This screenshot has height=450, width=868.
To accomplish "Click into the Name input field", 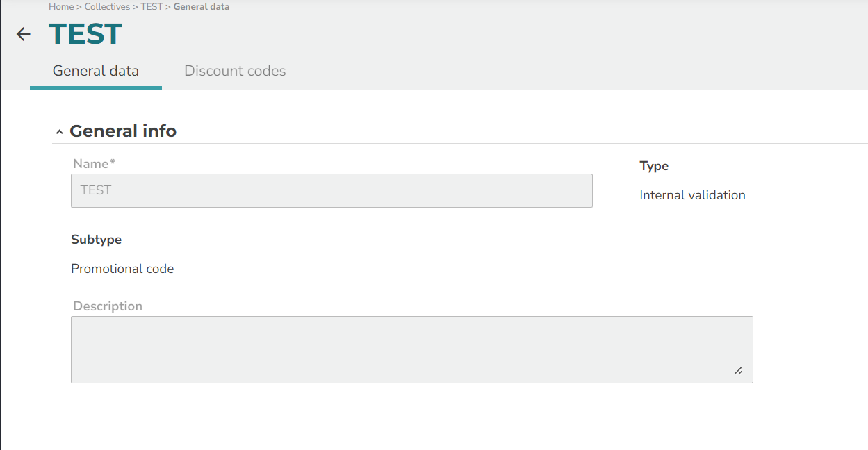I will point(331,190).
